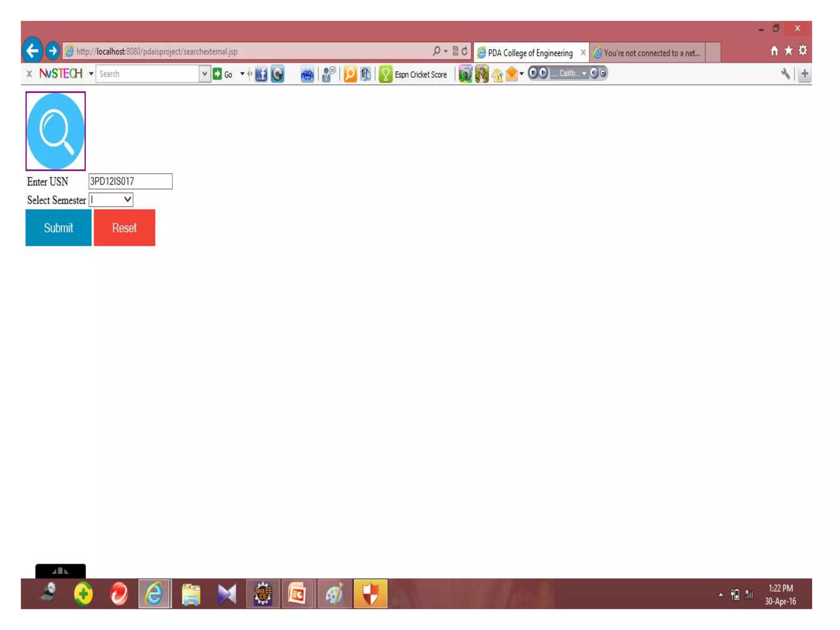Viewport: 840px width, 630px height.
Task: Click the Espn Cricket Score trophy icon
Action: pos(385,74)
